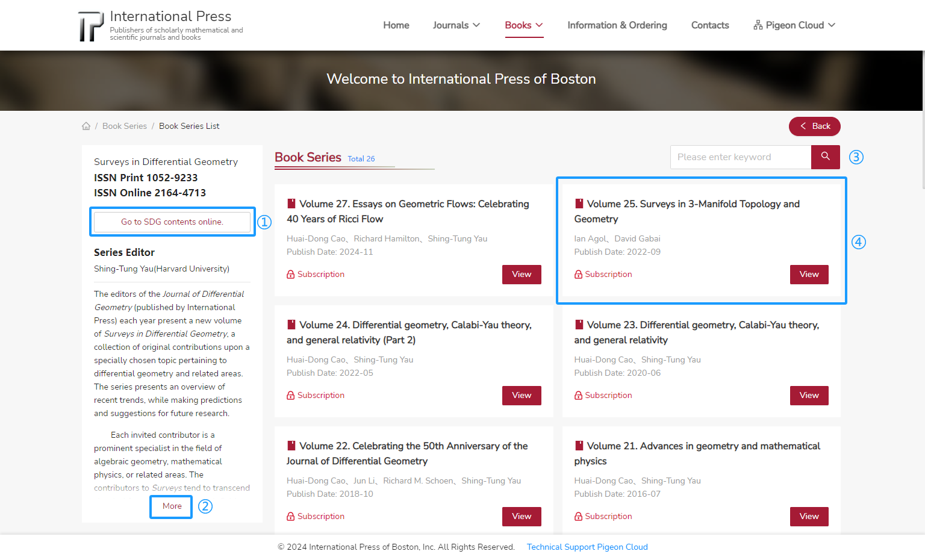Click the lock icon on the Volume 21 card
The image size is (925, 560).
click(x=579, y=517)
